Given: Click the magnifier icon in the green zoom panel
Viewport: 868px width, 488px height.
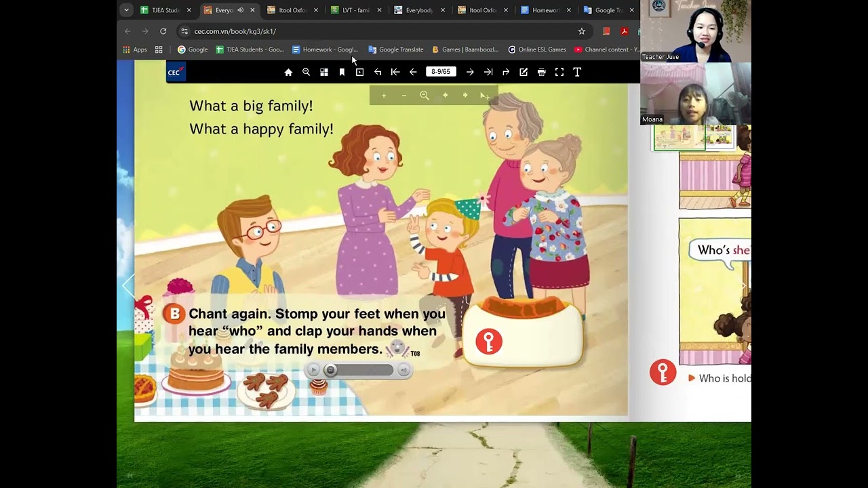Looking at the screenshot, I should coord(425,96).
